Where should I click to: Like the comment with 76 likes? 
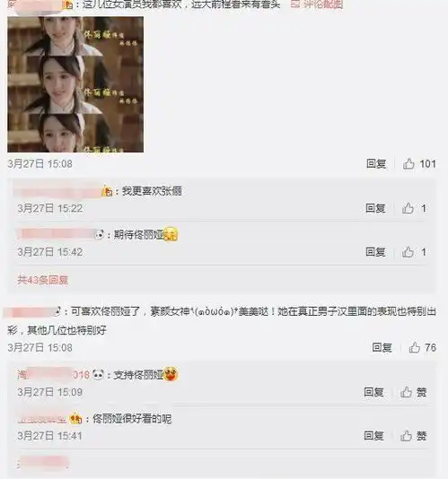(422, 347)
